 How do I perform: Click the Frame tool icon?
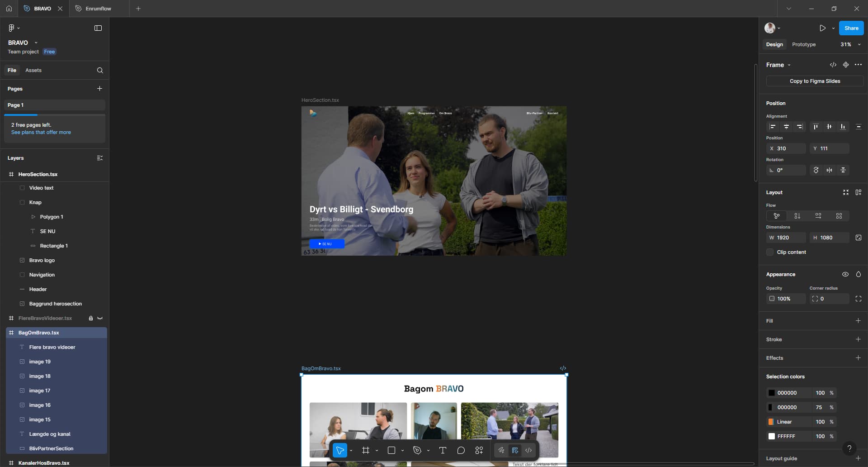click(366, 450)
